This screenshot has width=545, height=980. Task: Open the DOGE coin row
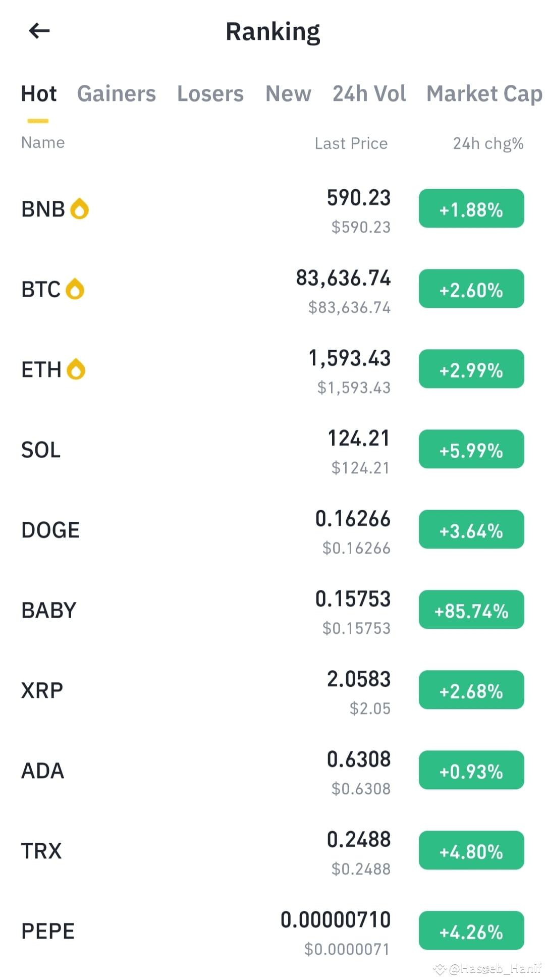coord(272,530)
